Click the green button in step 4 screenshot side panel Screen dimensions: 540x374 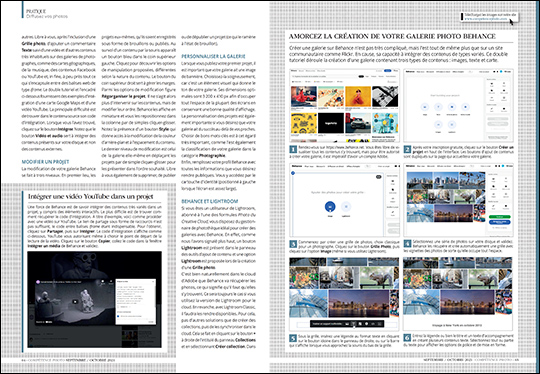point(499,217)
